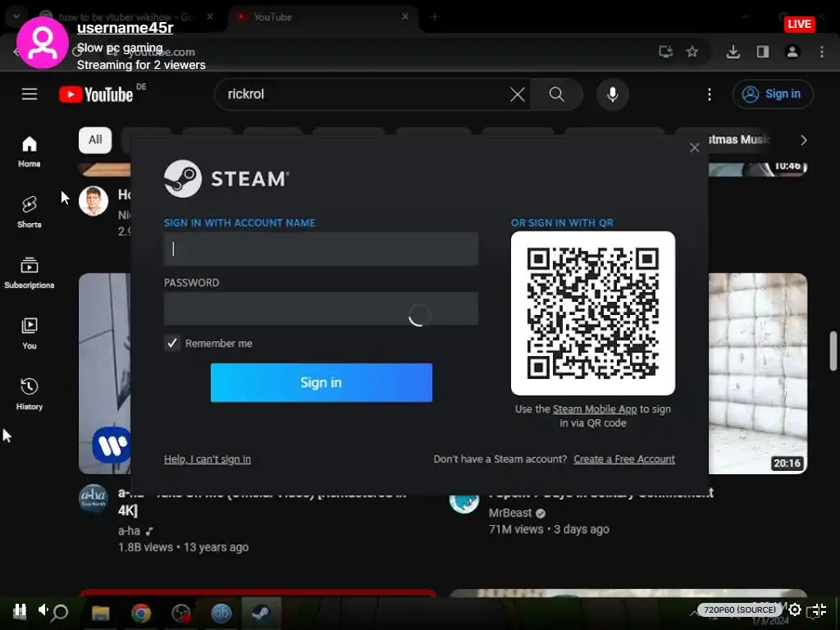Viewport: 840px width, 630px height.
Task: Click the Steam Sign in button
Action: [321, 382]
